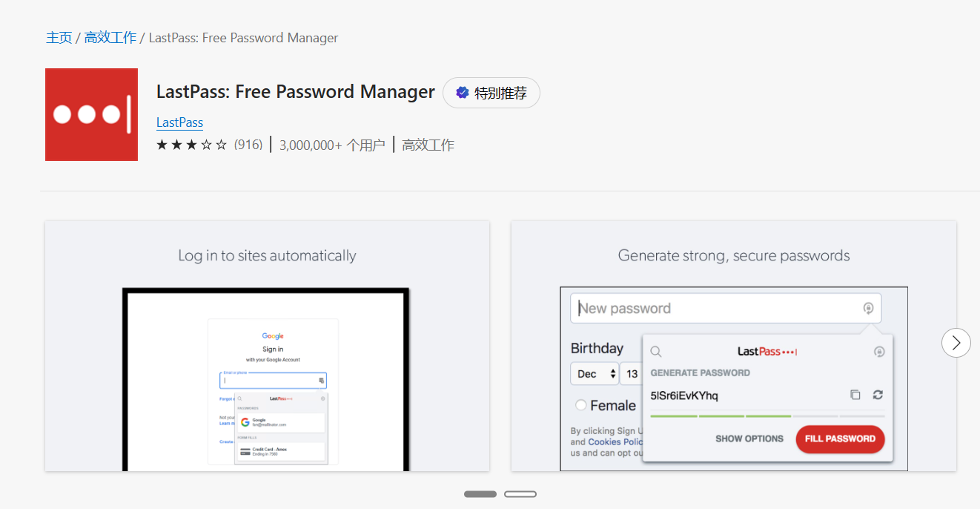Viewport: 980px width, 509px height.
Task: Go to 主页 breadcrumb
Action: (x=59, y=38)
